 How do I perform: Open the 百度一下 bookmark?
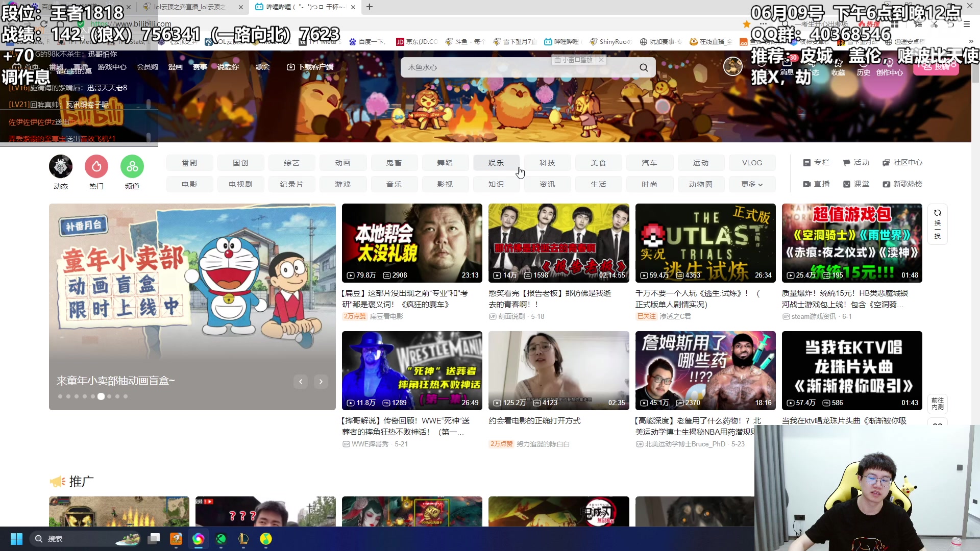367,41
